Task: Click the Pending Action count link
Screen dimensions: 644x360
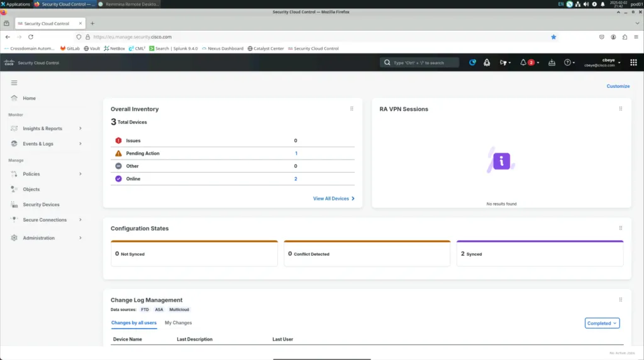Action: pyautogui.click(x=296, y=153)
